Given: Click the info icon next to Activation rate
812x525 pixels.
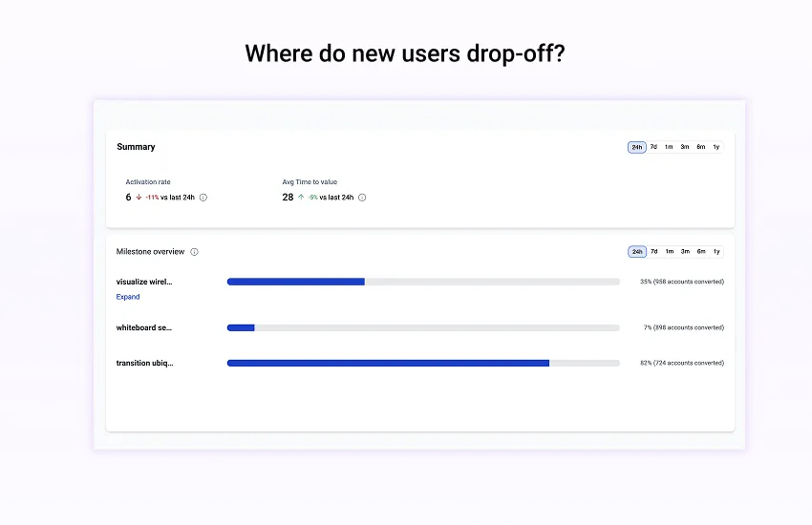Looking at the screenshot, I should tap(203, 197).
